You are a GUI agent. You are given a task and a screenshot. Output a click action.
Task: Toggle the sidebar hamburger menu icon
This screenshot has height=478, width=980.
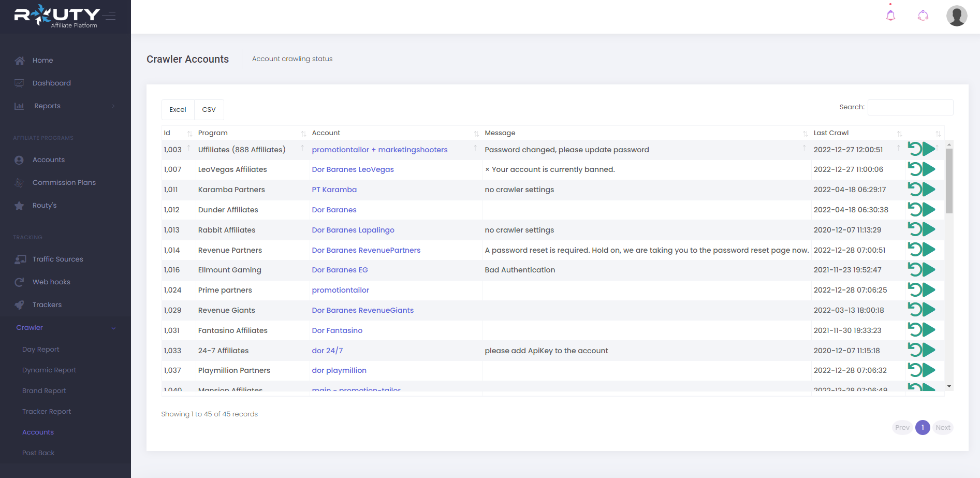(x=109, y=16)
